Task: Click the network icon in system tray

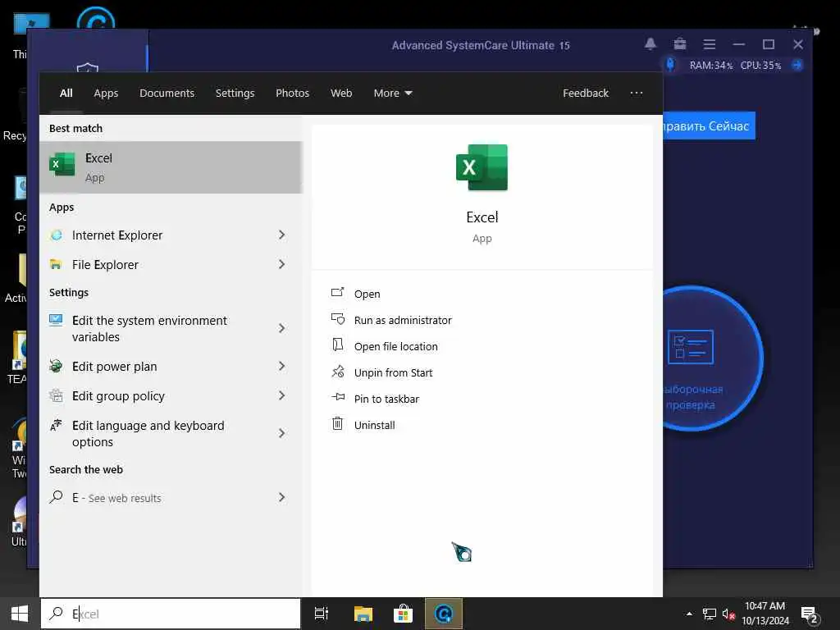Action: tap(710, 614)
